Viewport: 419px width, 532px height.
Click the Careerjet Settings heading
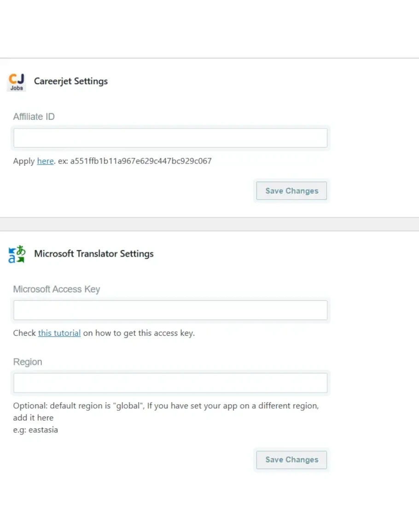[x=71, y=82]
